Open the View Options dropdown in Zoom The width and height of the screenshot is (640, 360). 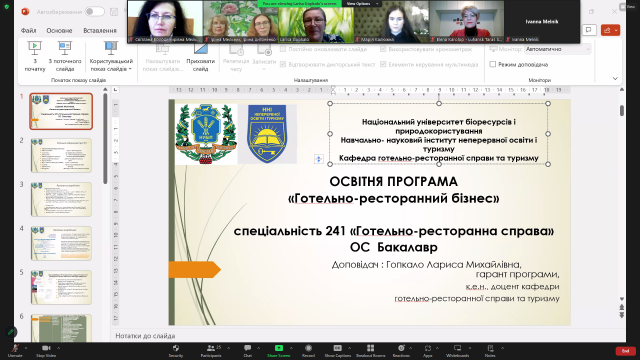(x=362, y=3)
